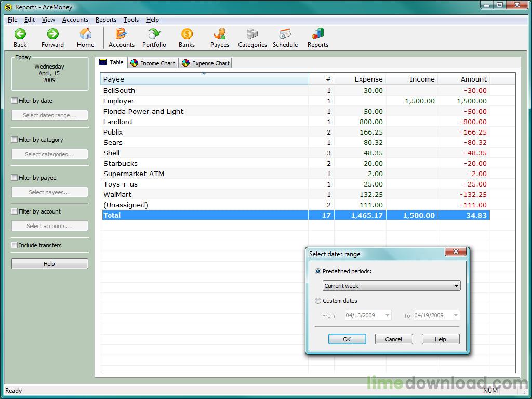This screenshot has height=399, width=532.
Task: Select the BellSouth row
Action: tap(296, 90)
